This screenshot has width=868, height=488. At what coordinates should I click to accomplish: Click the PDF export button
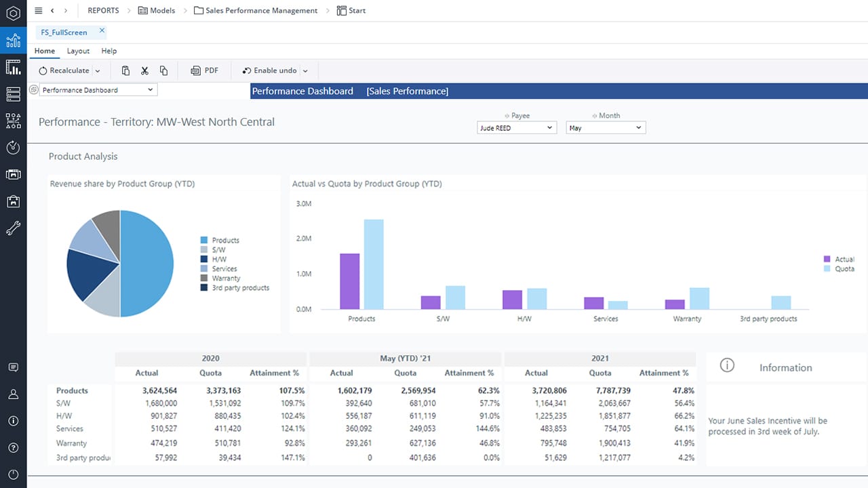[204, 70]
